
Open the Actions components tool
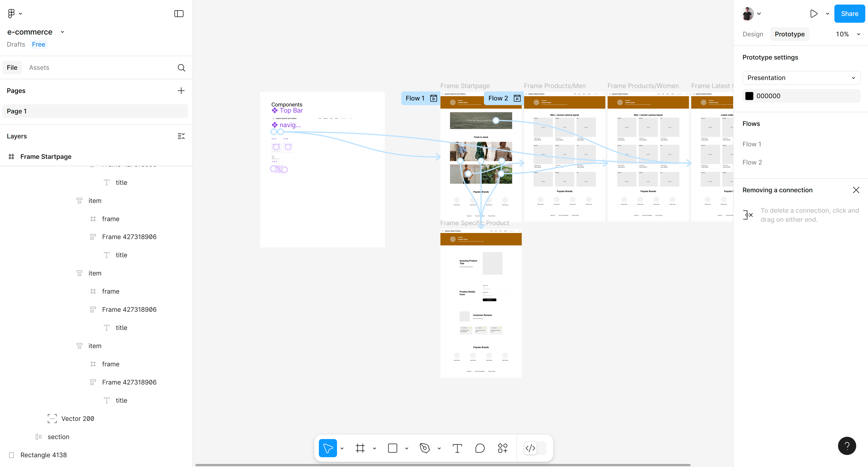pos(502,448)
